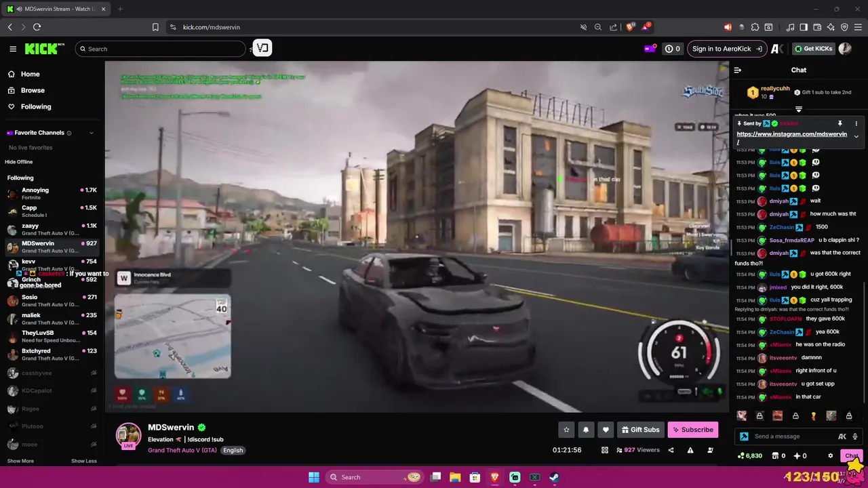Click the bookmark icon in the address bar
This screenshot has width=868, height=488.
pyautogui.click(x=155, y=27)
